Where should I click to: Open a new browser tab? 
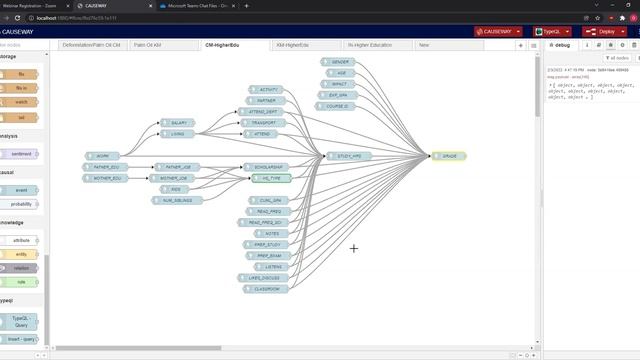[x=246, y=6]
